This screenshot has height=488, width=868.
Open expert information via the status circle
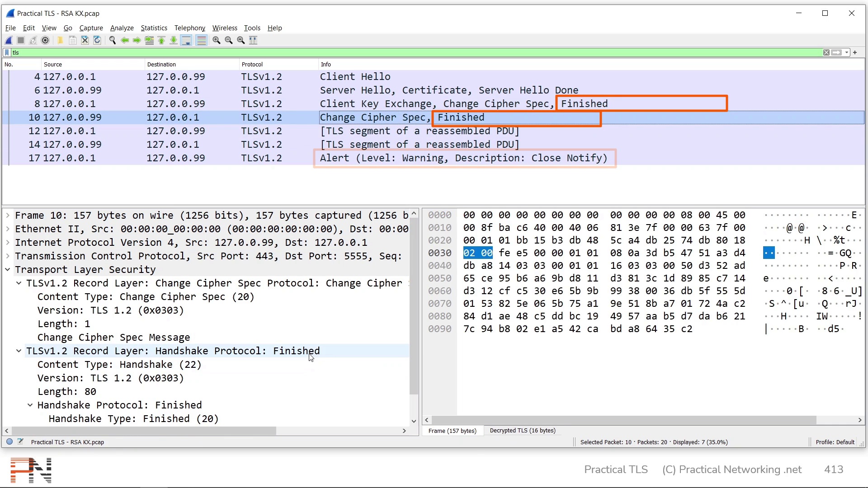pyautogui.click(x=9, y=442)
